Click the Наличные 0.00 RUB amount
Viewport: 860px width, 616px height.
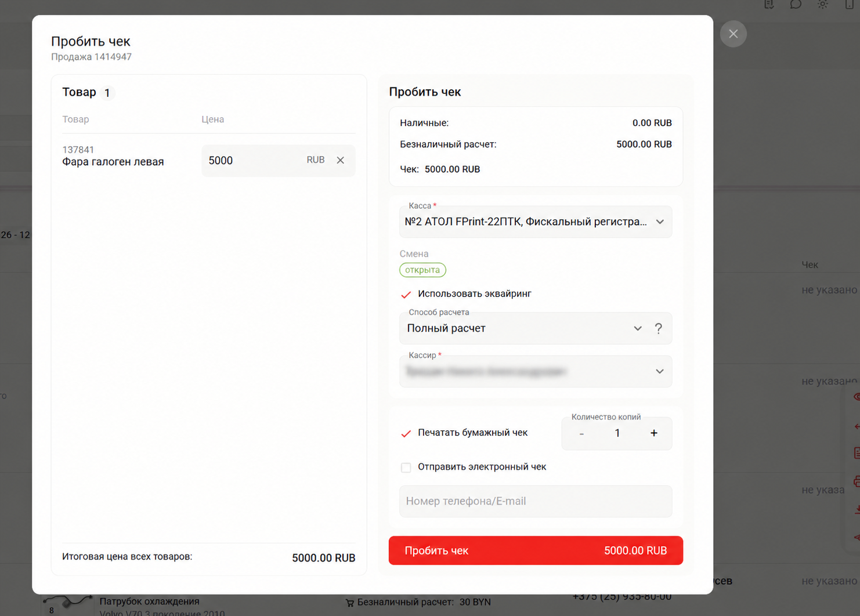coord(652,123)
